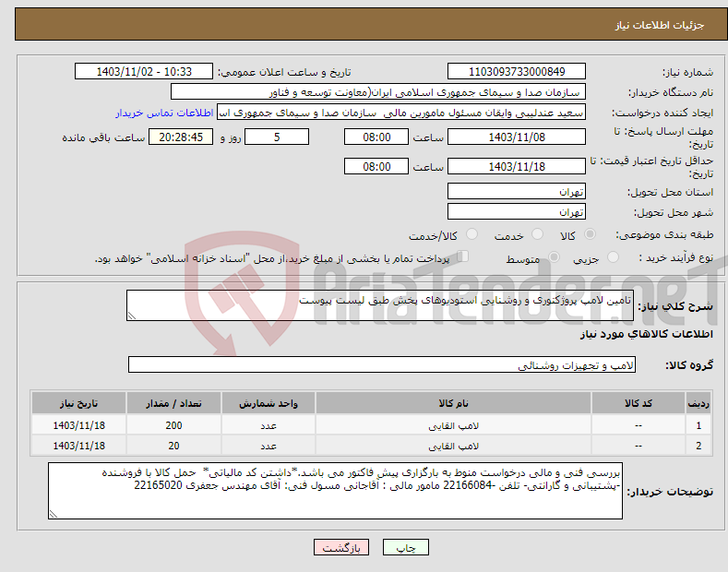This screenshot has height=572, width=728.
Task: Click the price validity date 1403/11/18 field
Action: pyautogui.click(x=517, y=166)
